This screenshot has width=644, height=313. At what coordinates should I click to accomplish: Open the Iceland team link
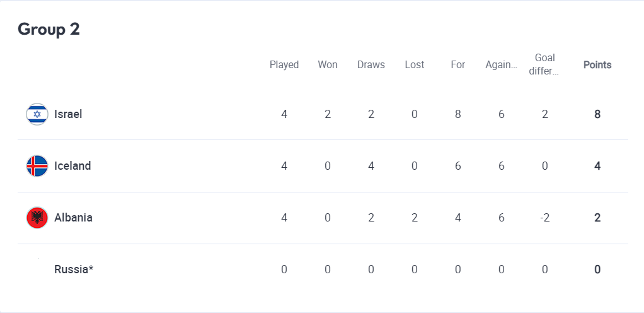[x=72, y=166]
